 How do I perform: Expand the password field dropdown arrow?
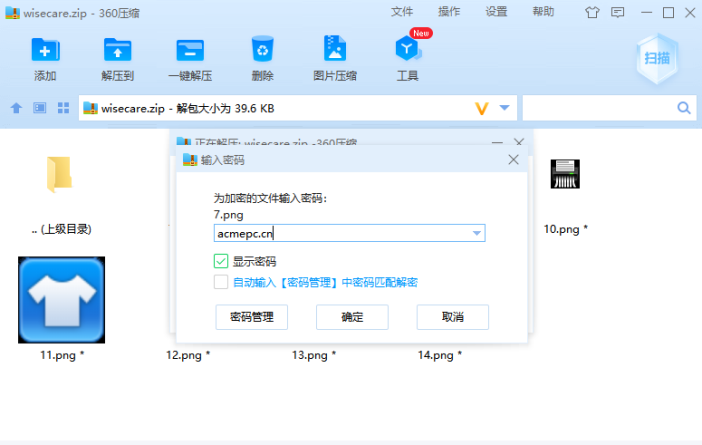(x=477, y=233)
